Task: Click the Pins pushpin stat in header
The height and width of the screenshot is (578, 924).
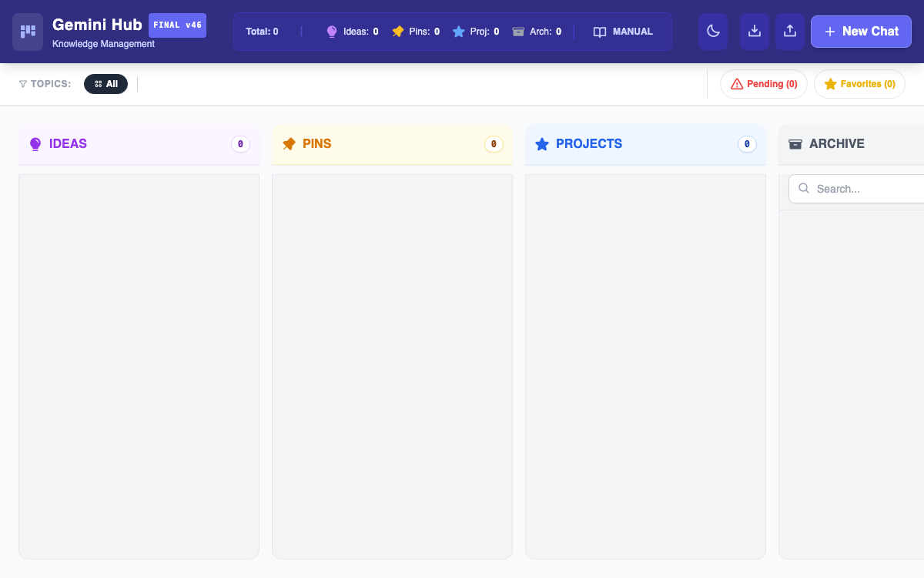Action: point(416,32)
